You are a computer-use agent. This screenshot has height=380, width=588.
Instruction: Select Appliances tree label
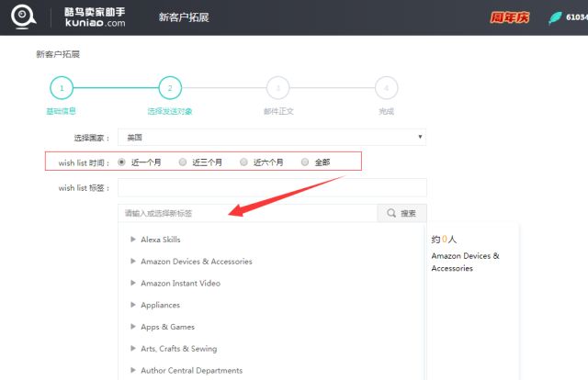(161, 305)
